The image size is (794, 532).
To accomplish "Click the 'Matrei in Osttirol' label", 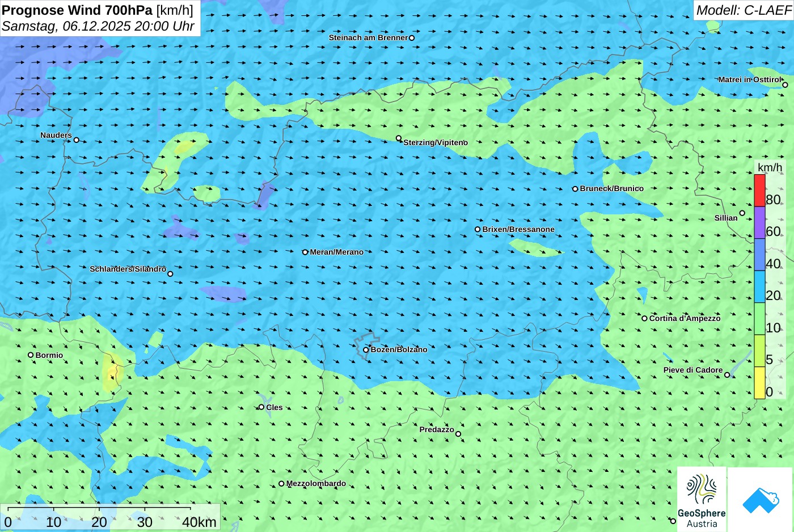I will point(750,80).
